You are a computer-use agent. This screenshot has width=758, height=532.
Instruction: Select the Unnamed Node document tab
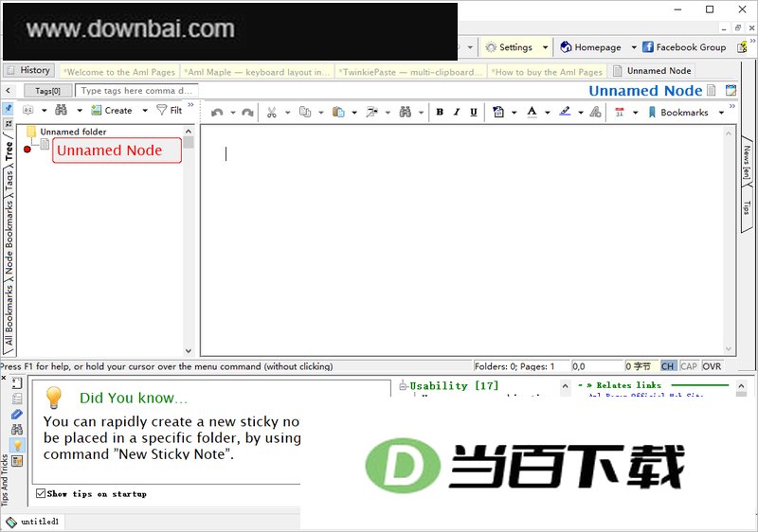(x=652, y=71)
